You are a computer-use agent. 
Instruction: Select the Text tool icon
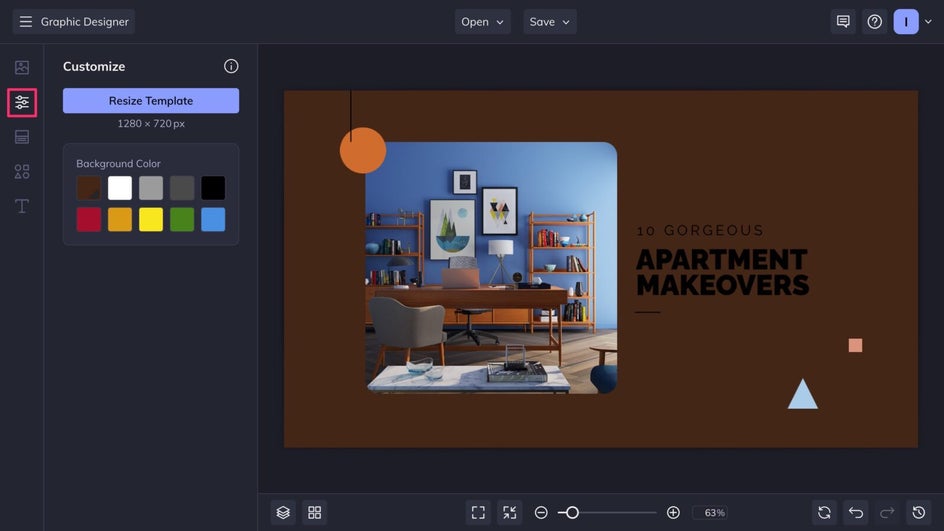pyautogui.click(x=22, y=206)
